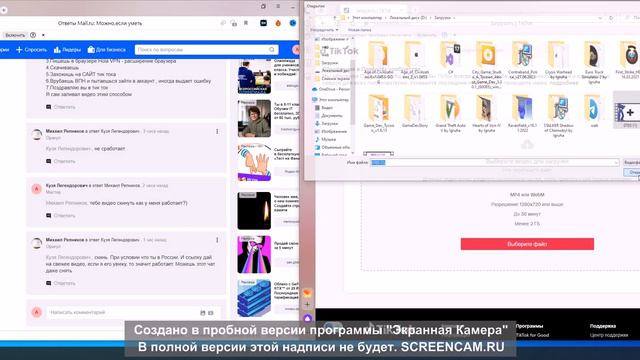Click Этот компьютер in the breadcrumb path

click(x=367, y=18)
